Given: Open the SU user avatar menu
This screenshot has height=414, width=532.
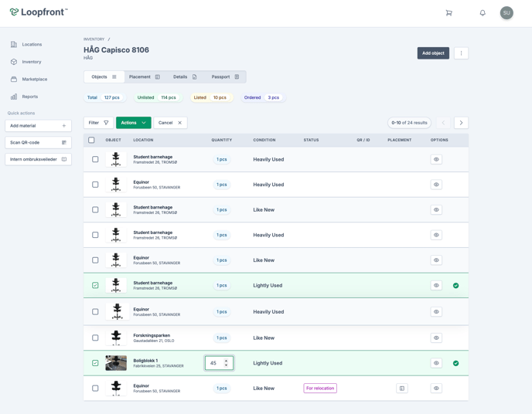Looking at the screenshot, I should coord(506,13).
